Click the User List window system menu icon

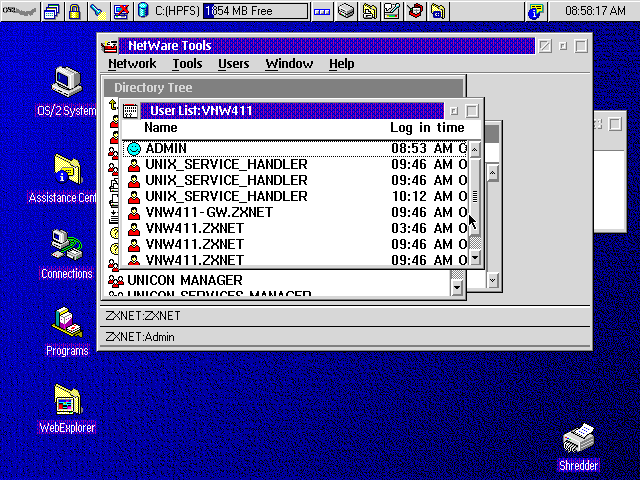[131, 111]
